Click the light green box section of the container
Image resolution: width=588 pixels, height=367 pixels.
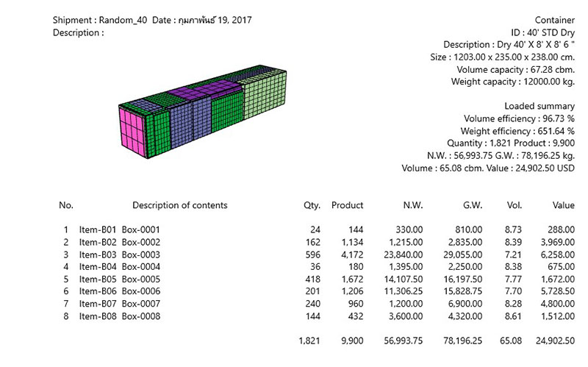265,95
